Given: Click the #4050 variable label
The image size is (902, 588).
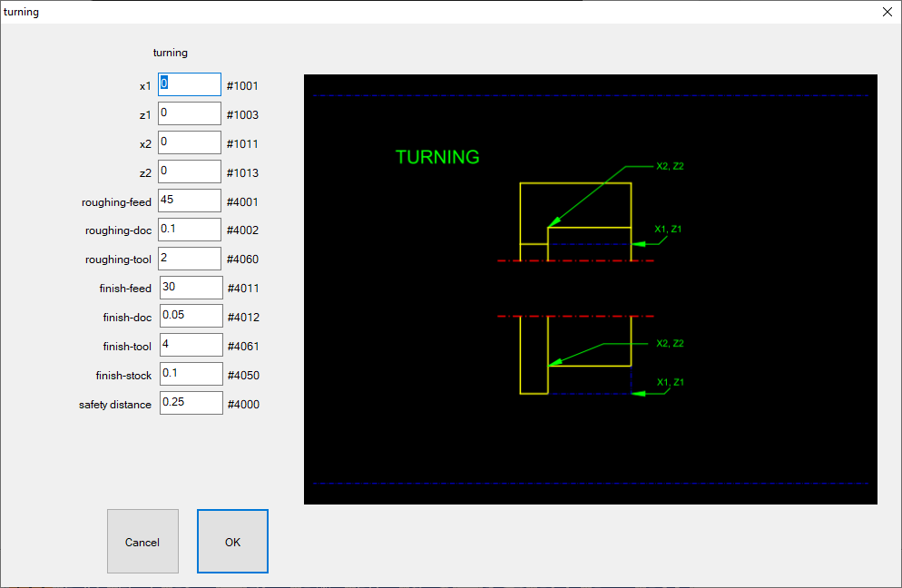Looking at the screenshot, I should point(243,375).
